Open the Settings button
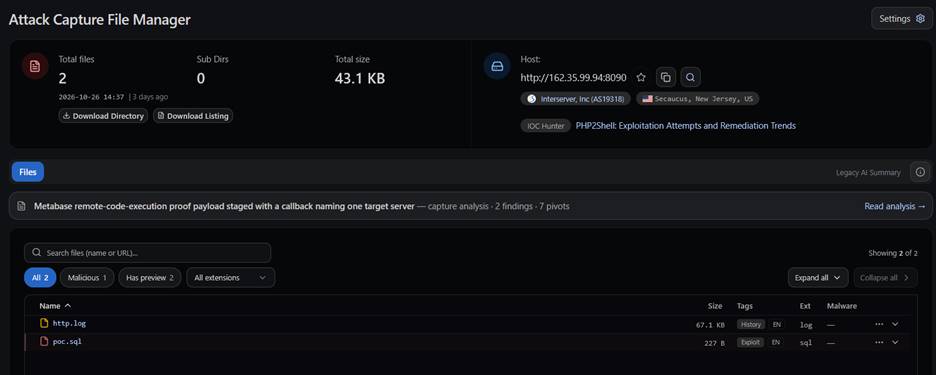Screen dimensions: 936x375 (901, 19)
